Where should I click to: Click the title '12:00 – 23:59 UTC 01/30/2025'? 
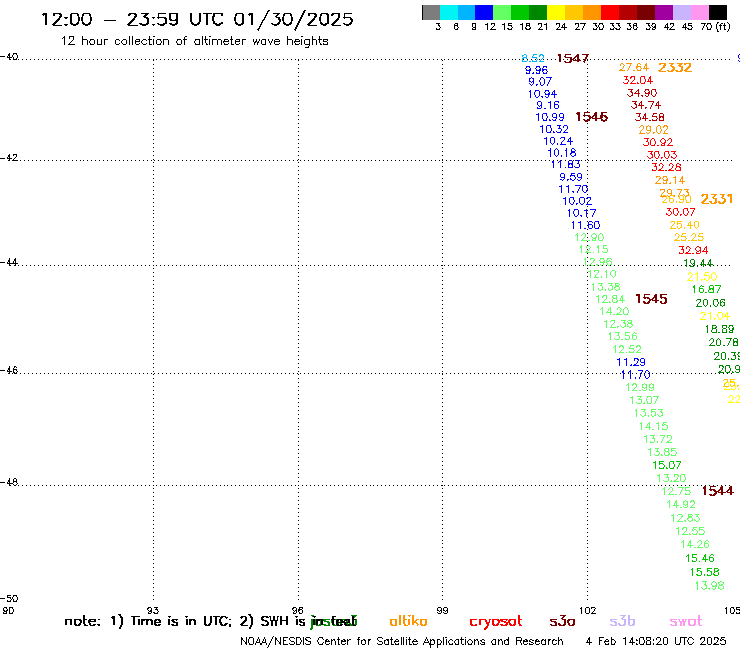pyautogui.click(x=197, y=19)
